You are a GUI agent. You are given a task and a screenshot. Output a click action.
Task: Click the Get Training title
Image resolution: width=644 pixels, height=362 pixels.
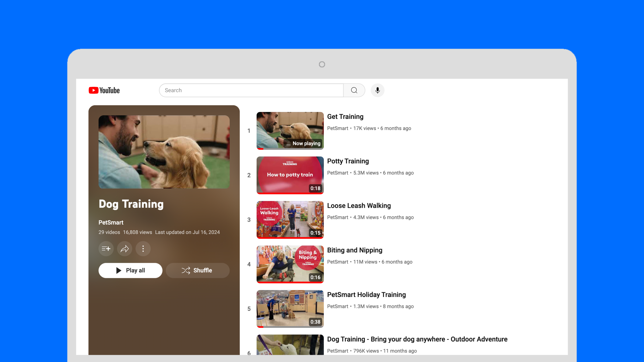coord(345,117)
